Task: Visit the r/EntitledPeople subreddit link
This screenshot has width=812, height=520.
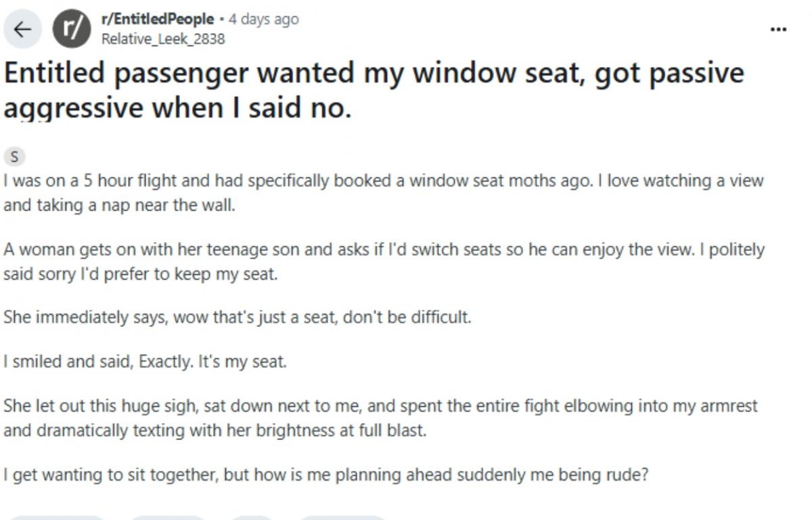Action: (x=157, y=19)
